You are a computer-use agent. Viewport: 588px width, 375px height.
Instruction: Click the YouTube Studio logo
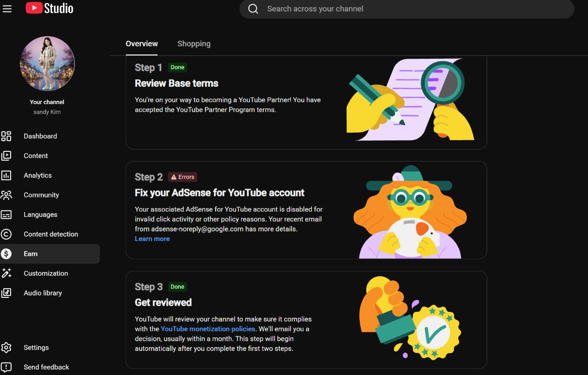click(49, 8)
